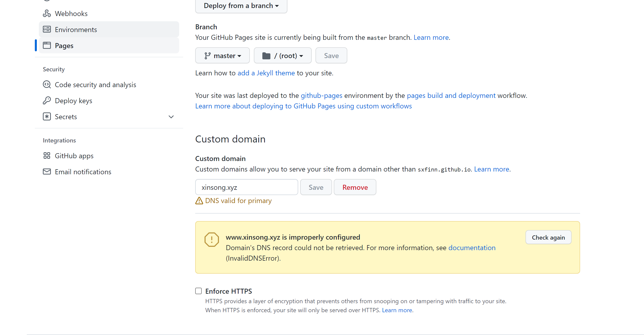Open the add a Jekyll theme link
The width and height of the screenshot is (644, 336).
266,73
